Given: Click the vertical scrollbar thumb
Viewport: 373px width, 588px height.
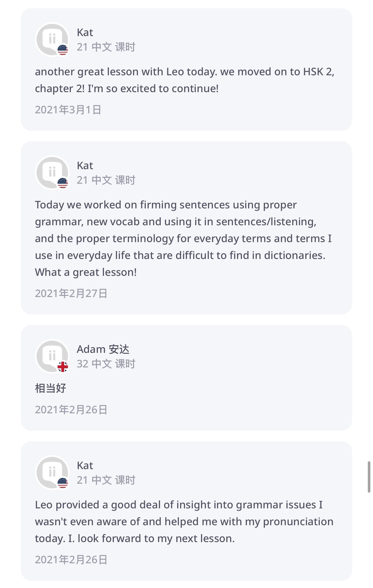Looking at the screenshot, I should 369,477.
